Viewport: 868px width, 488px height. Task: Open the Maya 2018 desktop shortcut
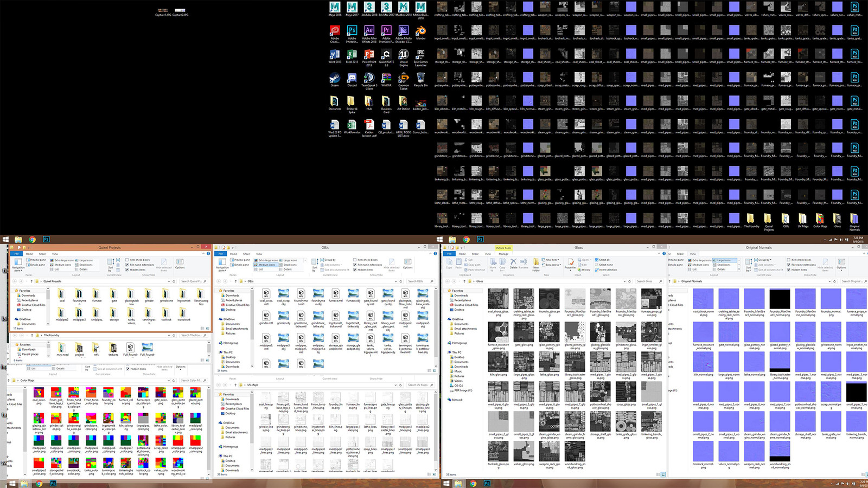(x=335, y=9)
